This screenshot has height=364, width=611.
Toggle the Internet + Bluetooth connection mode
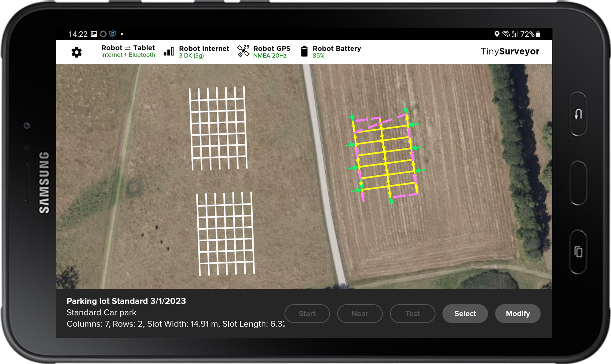[x=128, y=55]
